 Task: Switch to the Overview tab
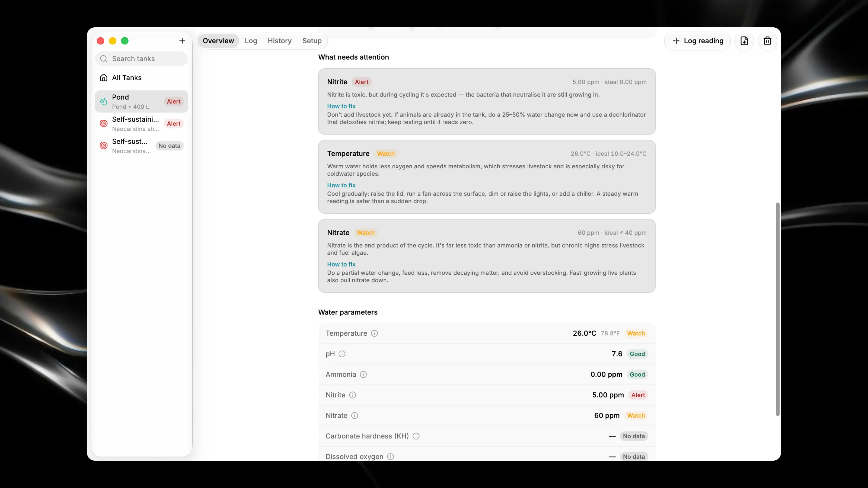[218, 41]
